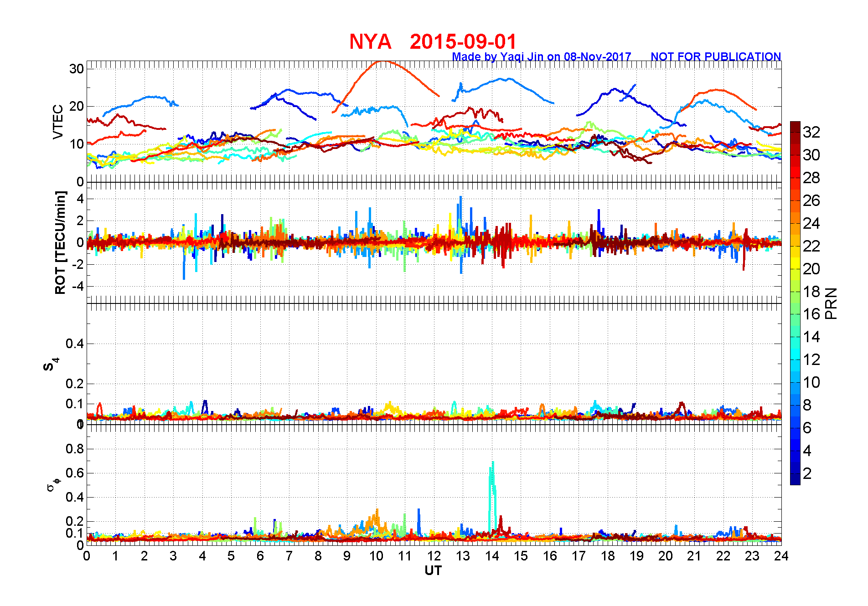The height and width of the screenshot is (606, 868).
Task: Select the colorbar tick label "8"
Action: coord(807,405)
